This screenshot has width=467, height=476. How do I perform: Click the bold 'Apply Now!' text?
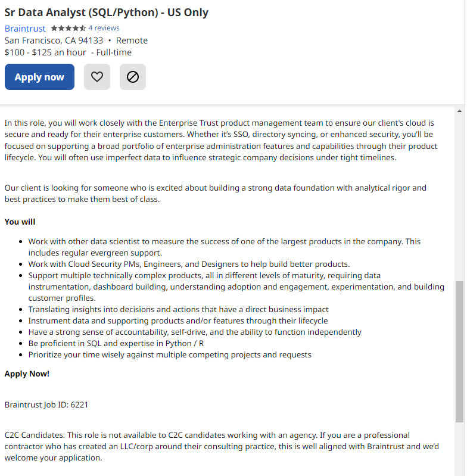(x=27, y=374)
